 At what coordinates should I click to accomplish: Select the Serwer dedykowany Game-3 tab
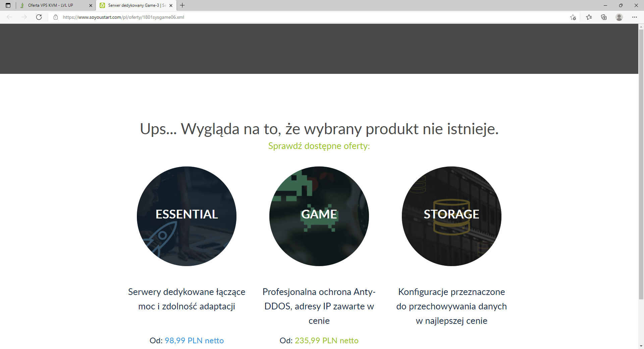(x=133, y=5)
